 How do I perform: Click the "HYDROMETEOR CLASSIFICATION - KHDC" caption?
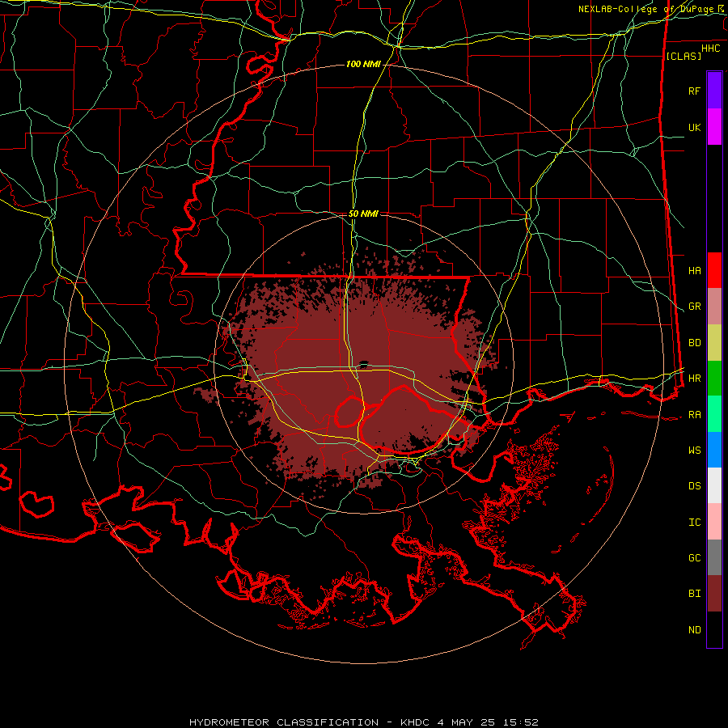(x=311, y=722)
